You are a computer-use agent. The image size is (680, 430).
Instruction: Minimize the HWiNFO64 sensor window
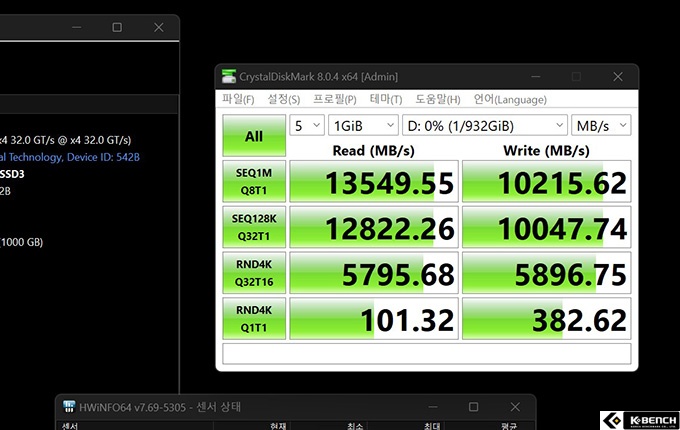pyautogui.click(x=433, y=407)
